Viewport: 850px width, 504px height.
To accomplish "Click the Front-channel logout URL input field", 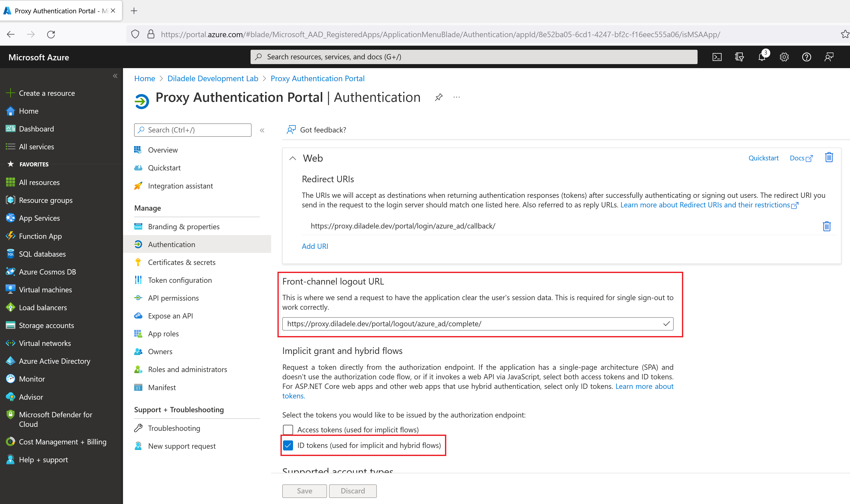I will (x=478, y=324).
